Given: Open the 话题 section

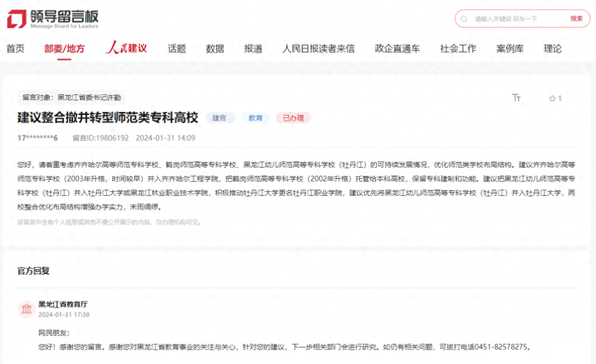Looking at the screenshot, I should 175,49.
